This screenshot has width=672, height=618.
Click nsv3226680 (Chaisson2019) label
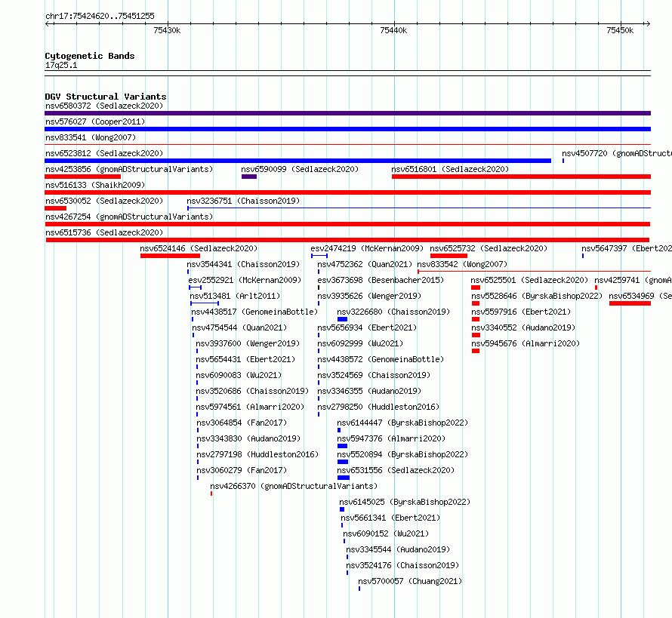[x=393, y=312]
